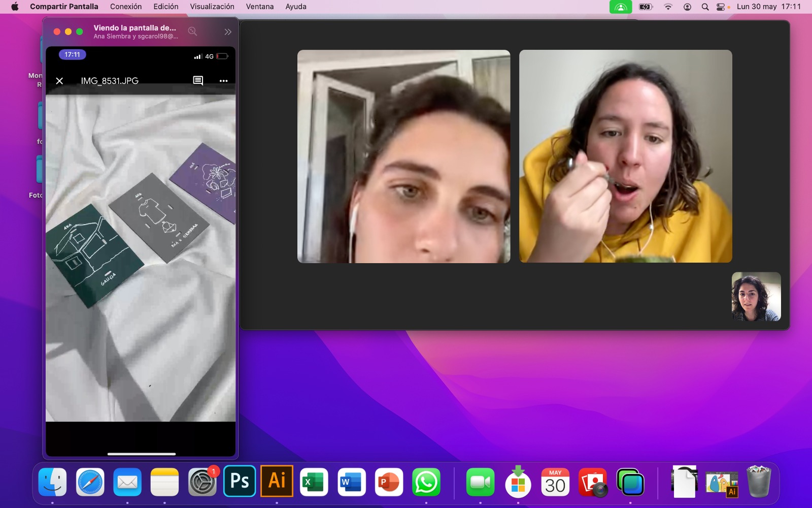Viewport: 812px width, 508px height.
Task: Open Spotlight search in the menu bar
Action: (705, 7)
